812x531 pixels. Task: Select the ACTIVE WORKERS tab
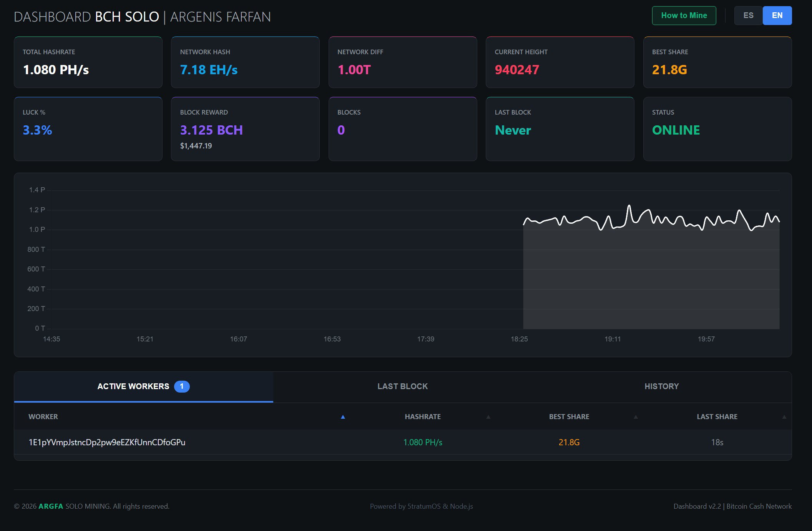point(143,387)
